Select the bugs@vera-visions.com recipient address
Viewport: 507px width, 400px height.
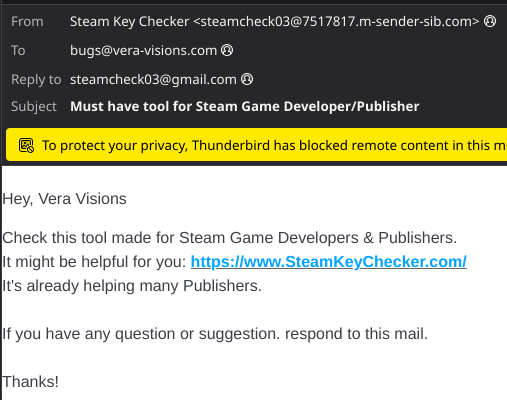[x=143, y=51]
